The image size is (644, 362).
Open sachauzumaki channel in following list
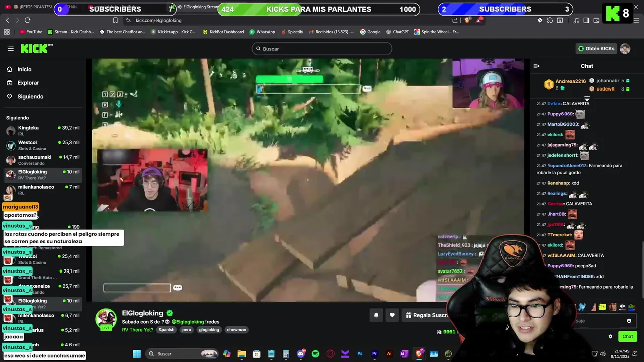pos(43,160)
